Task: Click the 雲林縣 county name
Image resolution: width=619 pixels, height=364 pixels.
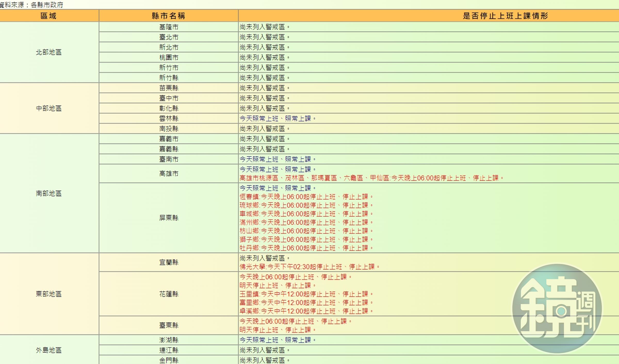Action: coord(169,118)
